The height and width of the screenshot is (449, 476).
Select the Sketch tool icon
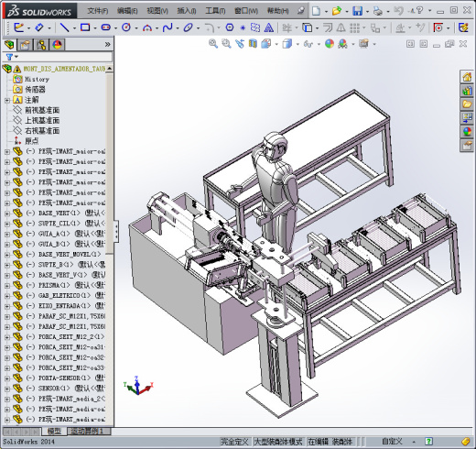(18, 27)
